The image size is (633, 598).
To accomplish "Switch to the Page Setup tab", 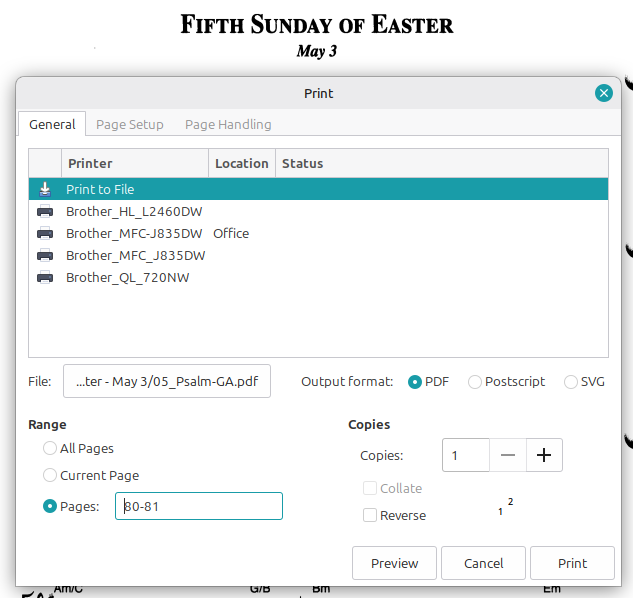I will [x=130, y=125].
